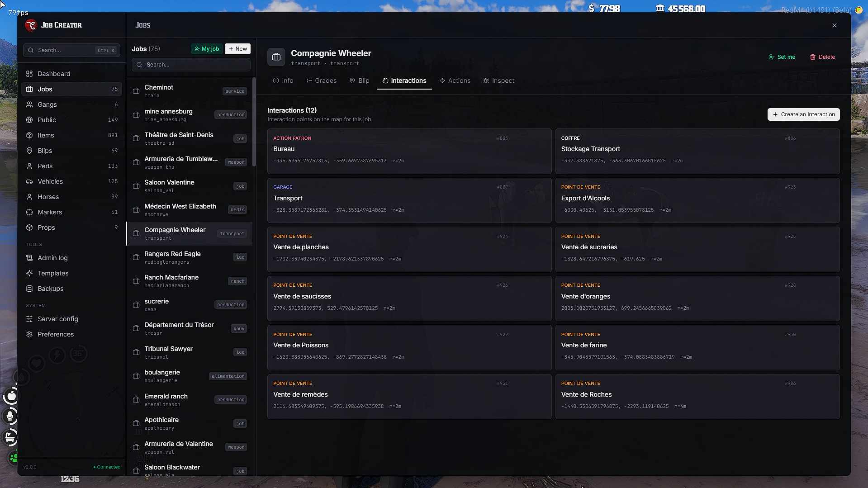Screen dimensions: 868x488
Task: Click the Horses icon in sidebar
Action: coord(29,197)
